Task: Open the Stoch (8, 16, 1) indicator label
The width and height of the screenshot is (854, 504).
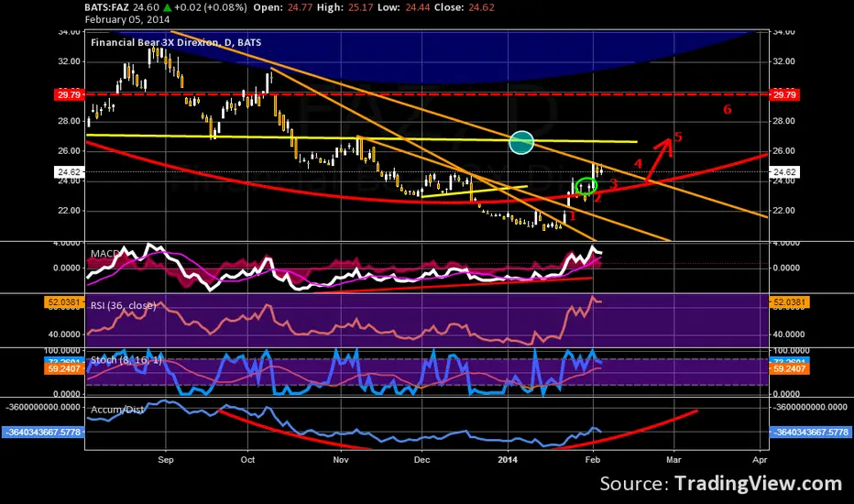Action: [126, 359]
